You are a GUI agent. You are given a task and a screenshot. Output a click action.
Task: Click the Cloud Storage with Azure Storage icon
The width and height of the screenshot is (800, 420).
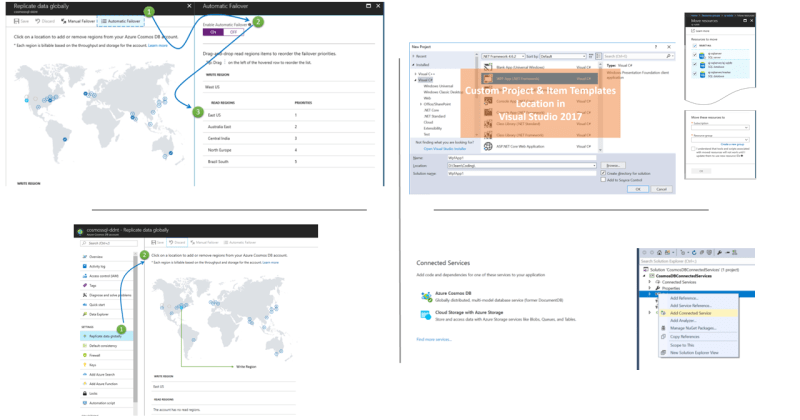pos(423,316)
